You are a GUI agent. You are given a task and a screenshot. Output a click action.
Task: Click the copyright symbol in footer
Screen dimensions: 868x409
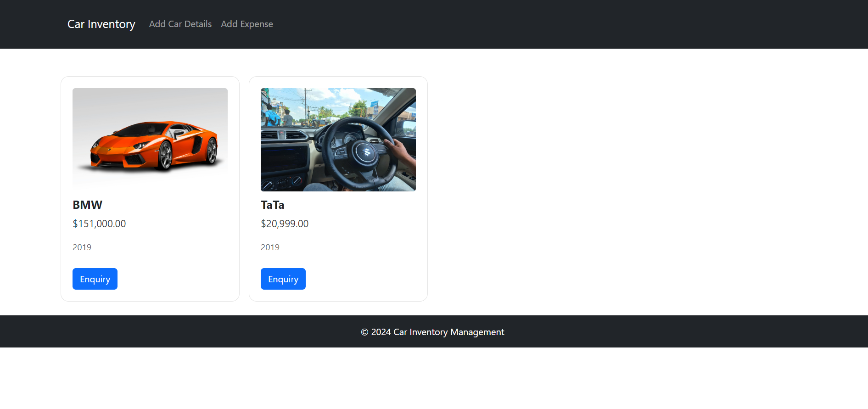[364, 332]
